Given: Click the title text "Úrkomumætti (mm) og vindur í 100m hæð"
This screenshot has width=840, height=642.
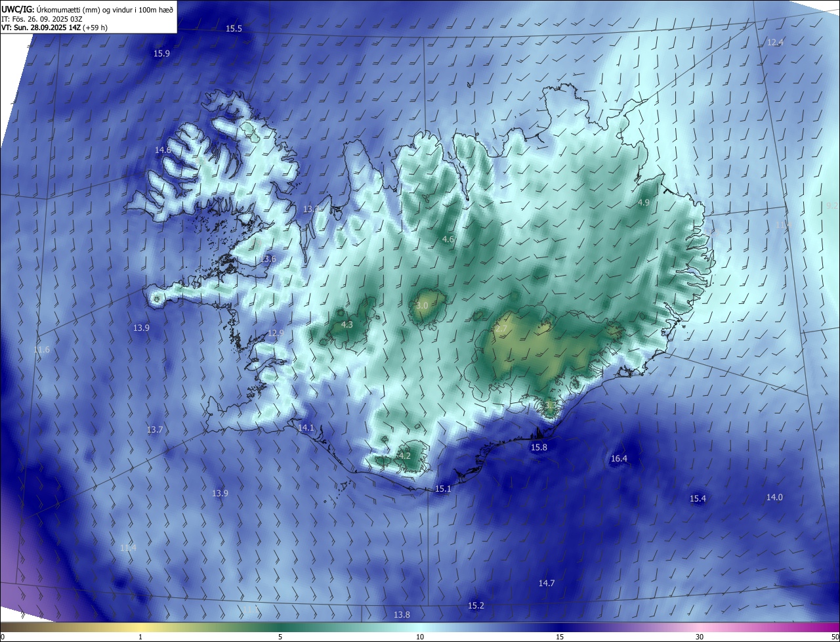Looking at the screenshot, I should (105, 9).
